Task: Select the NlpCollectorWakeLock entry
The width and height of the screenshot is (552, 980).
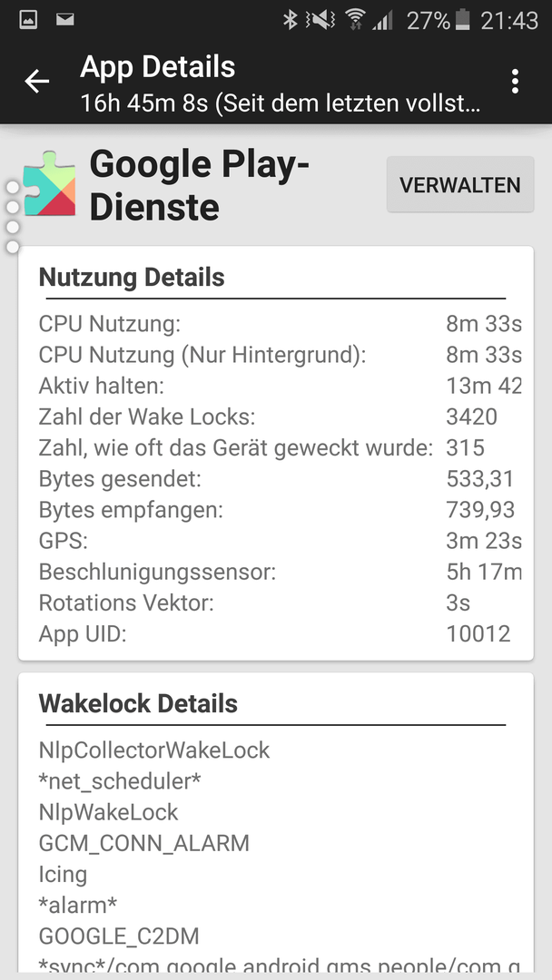Action: pyautogui.click(x=153, y=750)
